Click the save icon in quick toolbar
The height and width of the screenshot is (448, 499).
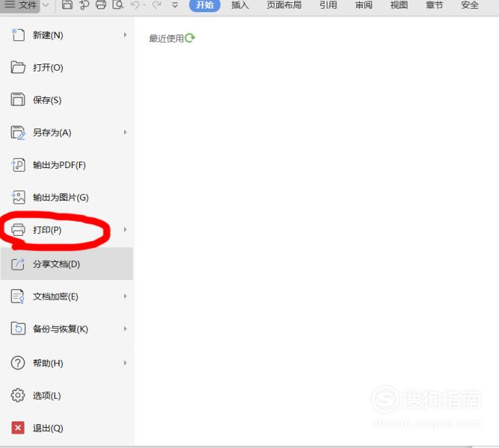[x=67, y=4]
